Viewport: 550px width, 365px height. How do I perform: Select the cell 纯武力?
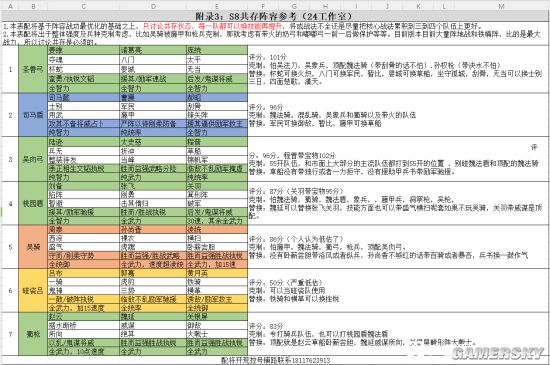153,177
